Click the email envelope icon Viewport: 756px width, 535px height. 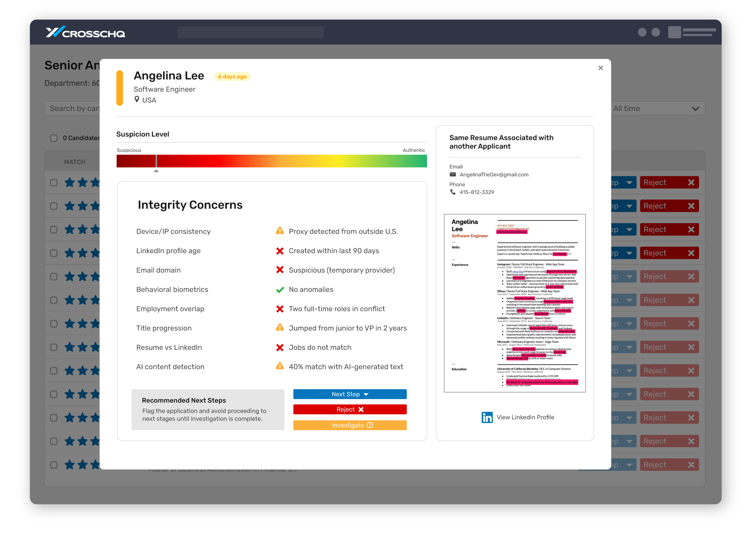coord(453,174)
